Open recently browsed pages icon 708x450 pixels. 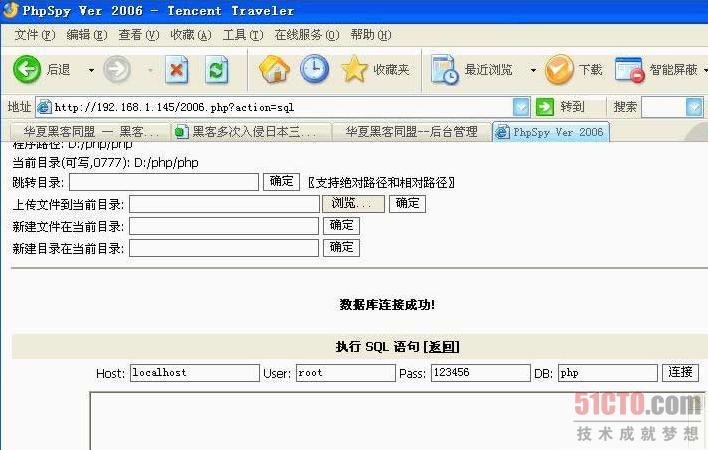(444, 70)
